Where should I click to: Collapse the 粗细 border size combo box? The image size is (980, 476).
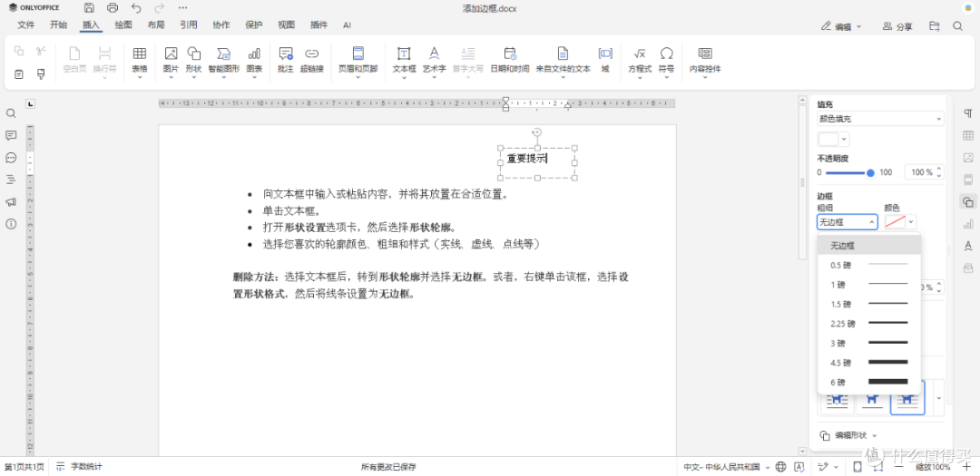(x=848, y=222)
